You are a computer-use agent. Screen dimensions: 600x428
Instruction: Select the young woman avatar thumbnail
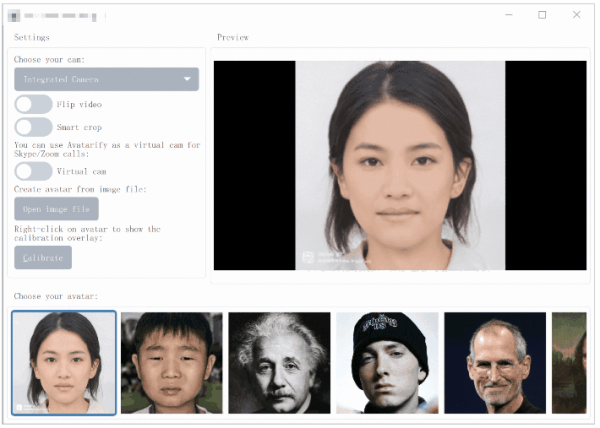[64, 362]
